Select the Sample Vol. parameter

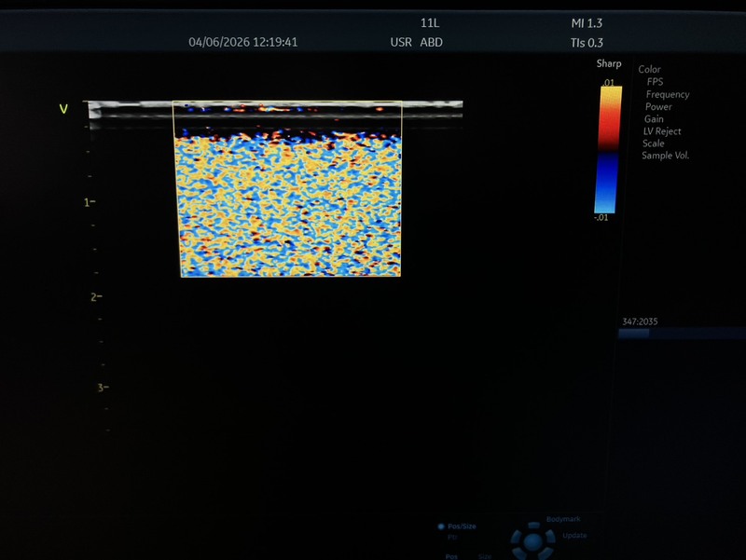pos(665,156)
